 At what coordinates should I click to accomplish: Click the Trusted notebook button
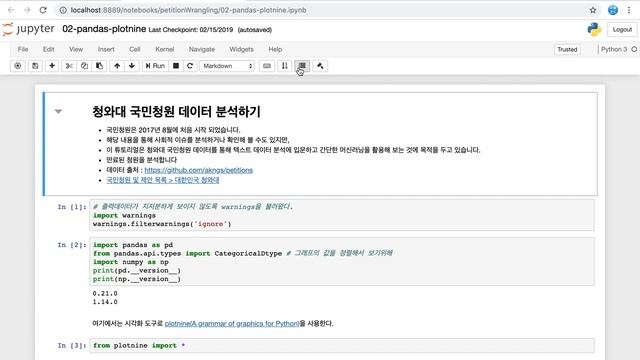tap(567, 49)
